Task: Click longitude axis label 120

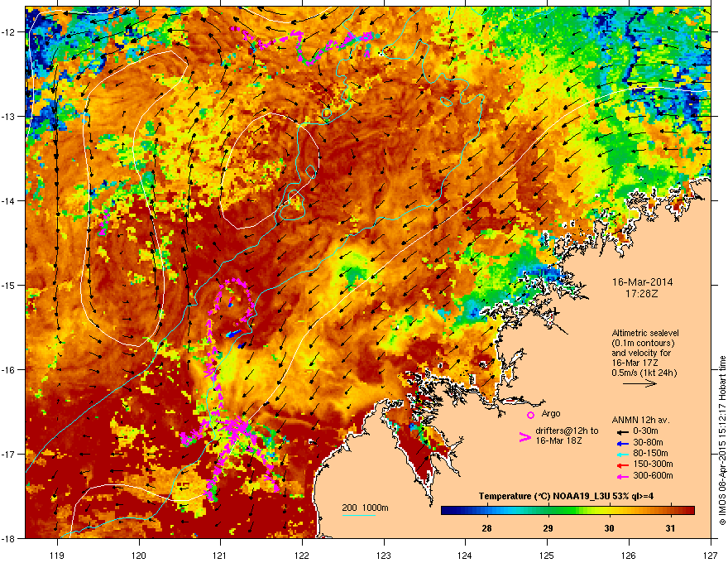Action: click(139, 555)
